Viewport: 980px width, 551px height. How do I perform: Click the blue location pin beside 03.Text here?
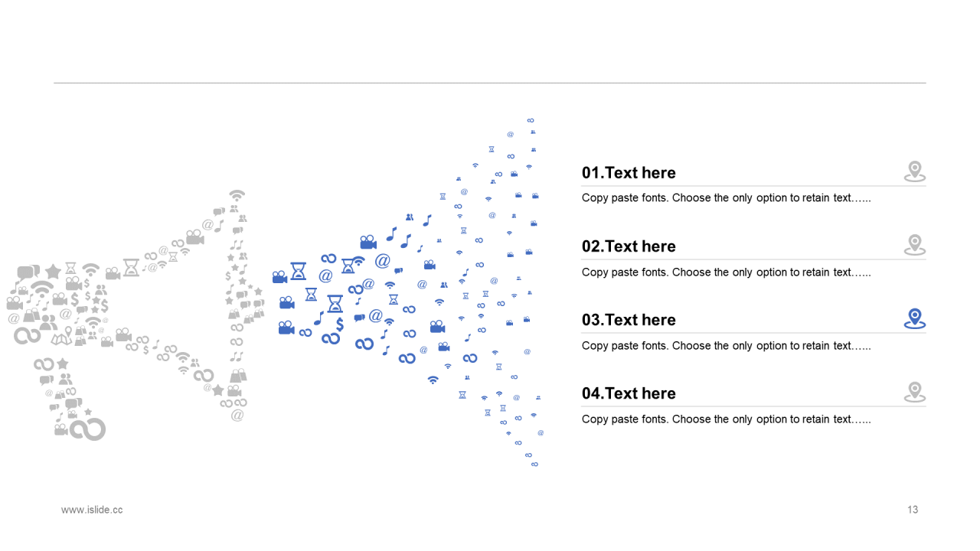(914, 318)
